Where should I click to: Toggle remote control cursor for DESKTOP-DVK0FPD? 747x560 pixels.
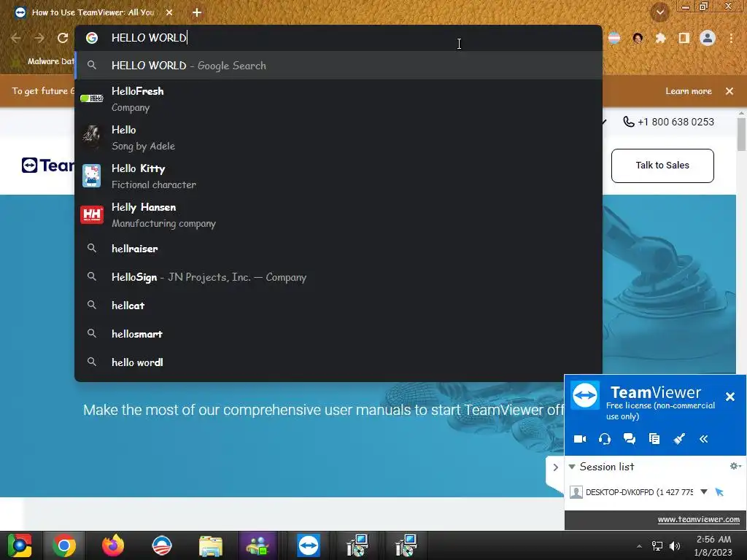coord(719,492)
